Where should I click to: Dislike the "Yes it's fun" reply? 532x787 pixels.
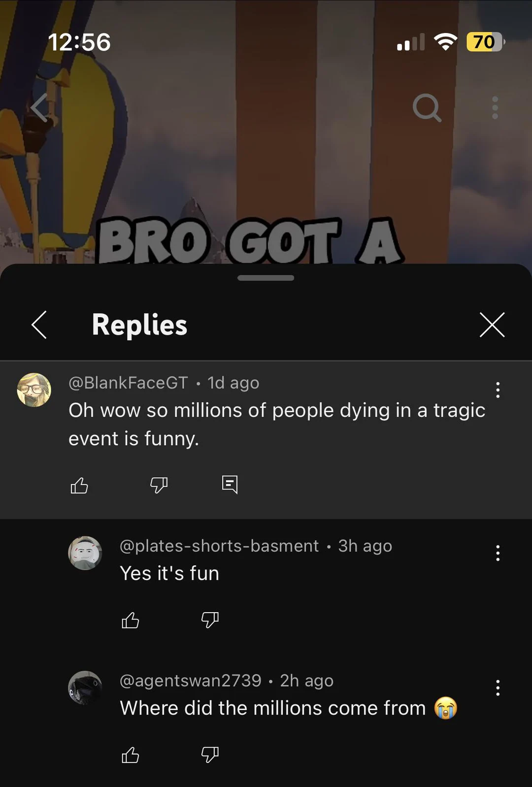(210, 620)
